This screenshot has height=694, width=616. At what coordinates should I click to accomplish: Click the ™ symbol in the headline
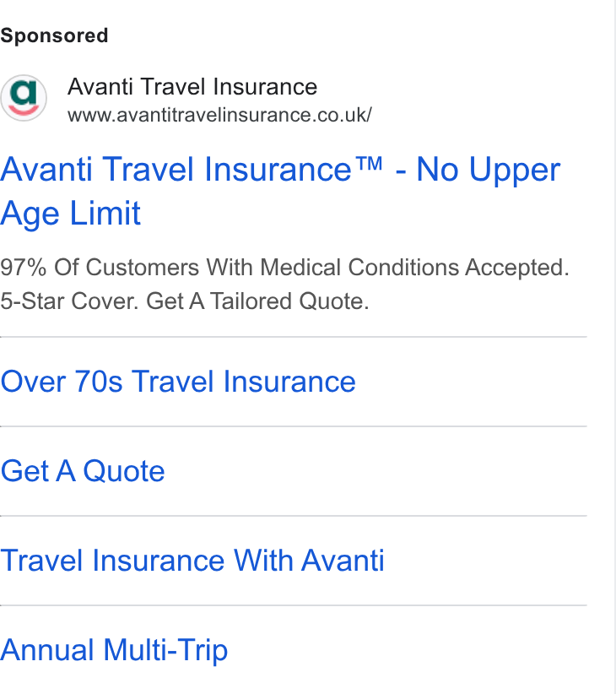click(368, 164)
